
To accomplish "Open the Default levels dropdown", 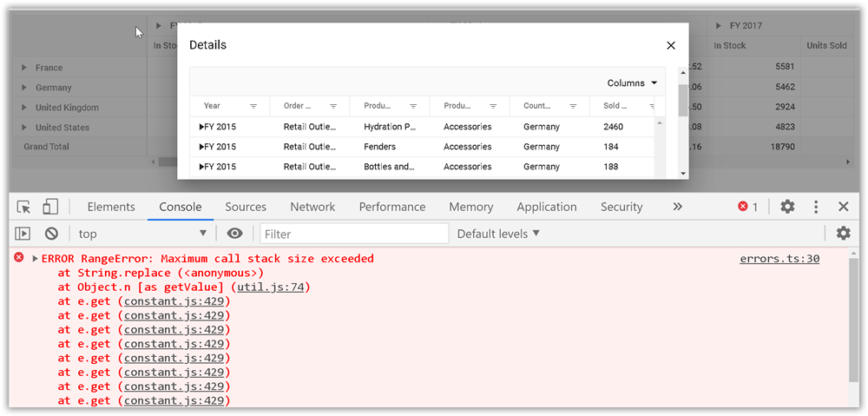I will [498, 234].
